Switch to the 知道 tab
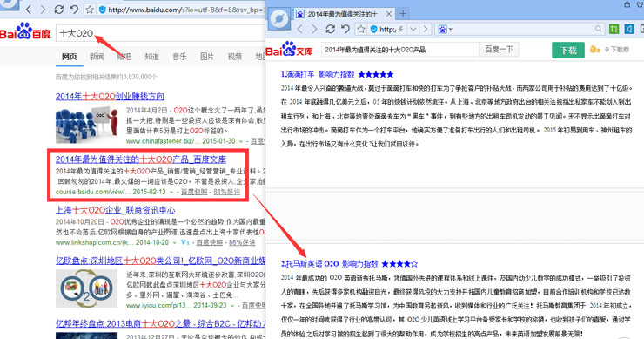644x339 pixels. point(152,57)
